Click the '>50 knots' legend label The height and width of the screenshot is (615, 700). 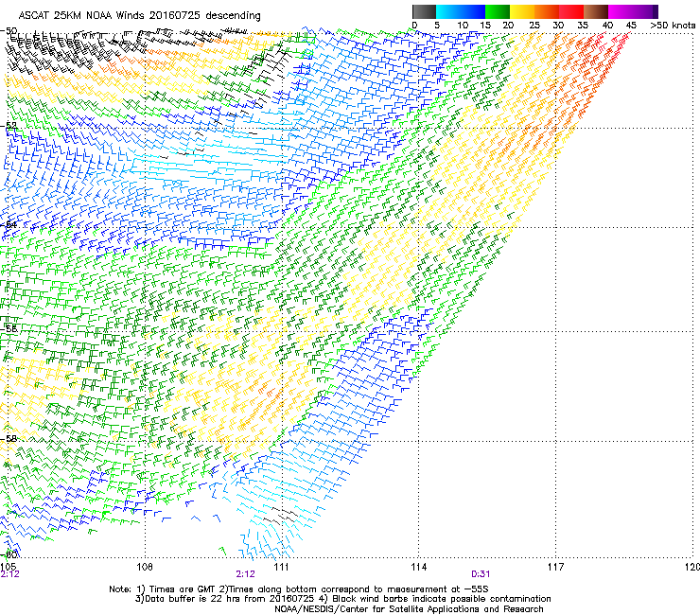click(673, 26)
